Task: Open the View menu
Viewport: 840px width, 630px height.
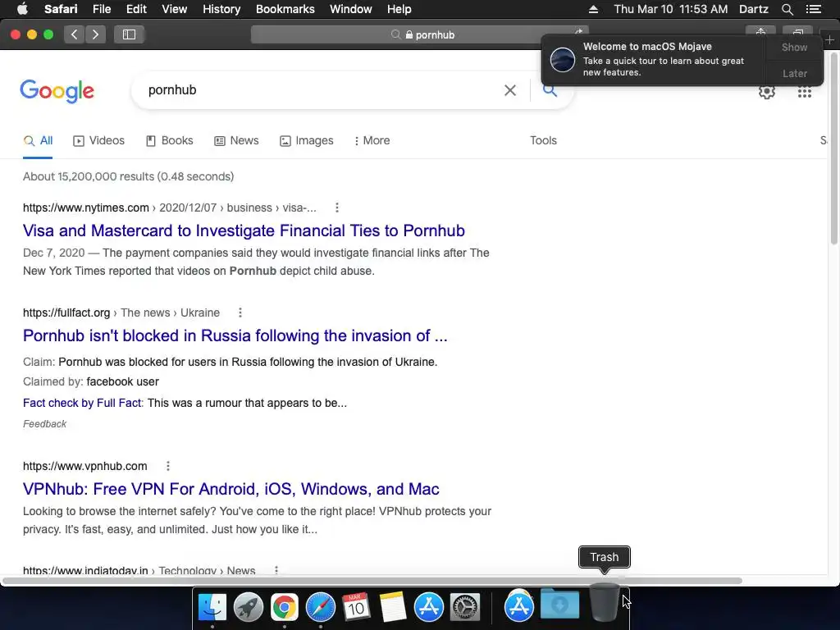Action: click(x=174, y=9)
